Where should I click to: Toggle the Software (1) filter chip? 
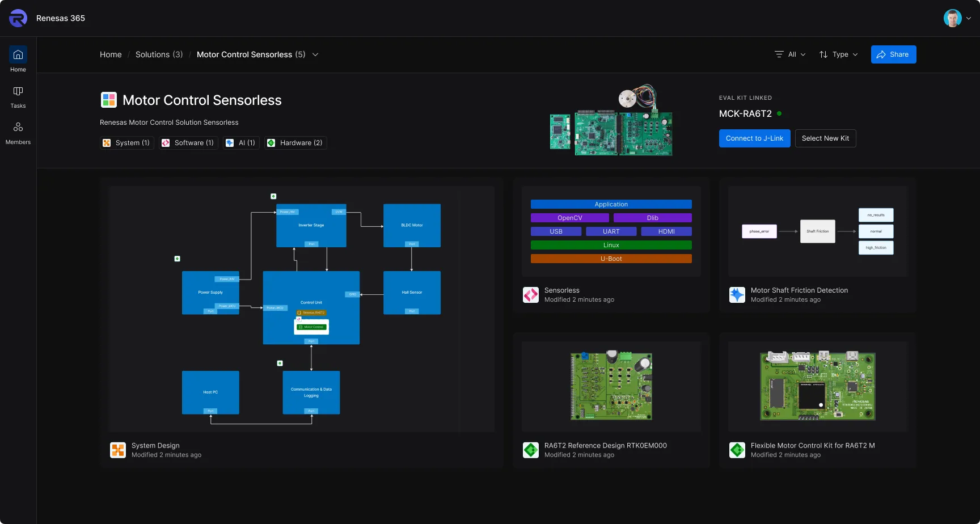tap(188, 143)
